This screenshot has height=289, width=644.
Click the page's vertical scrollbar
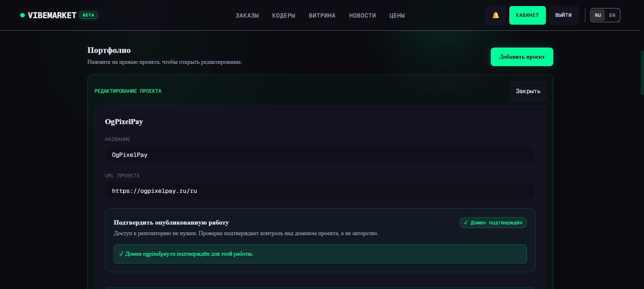[642, 73]
